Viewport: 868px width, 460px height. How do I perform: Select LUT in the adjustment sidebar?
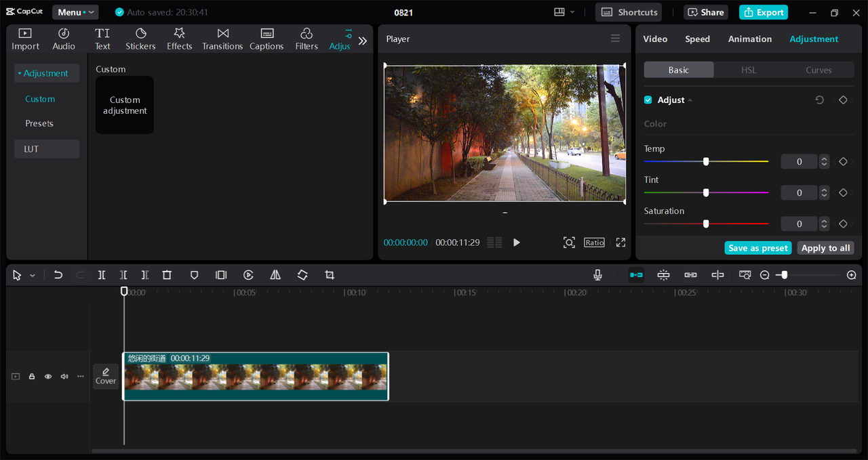pos(46,149)
